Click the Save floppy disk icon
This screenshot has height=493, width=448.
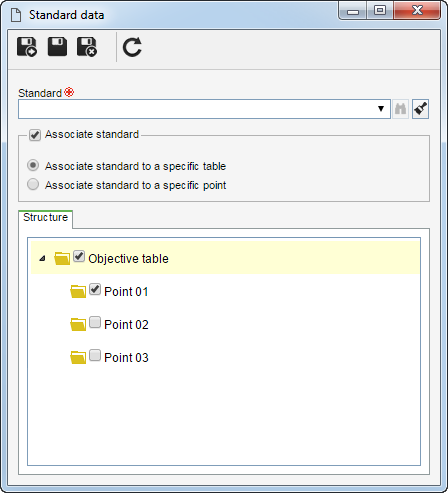tap(57, 47)
